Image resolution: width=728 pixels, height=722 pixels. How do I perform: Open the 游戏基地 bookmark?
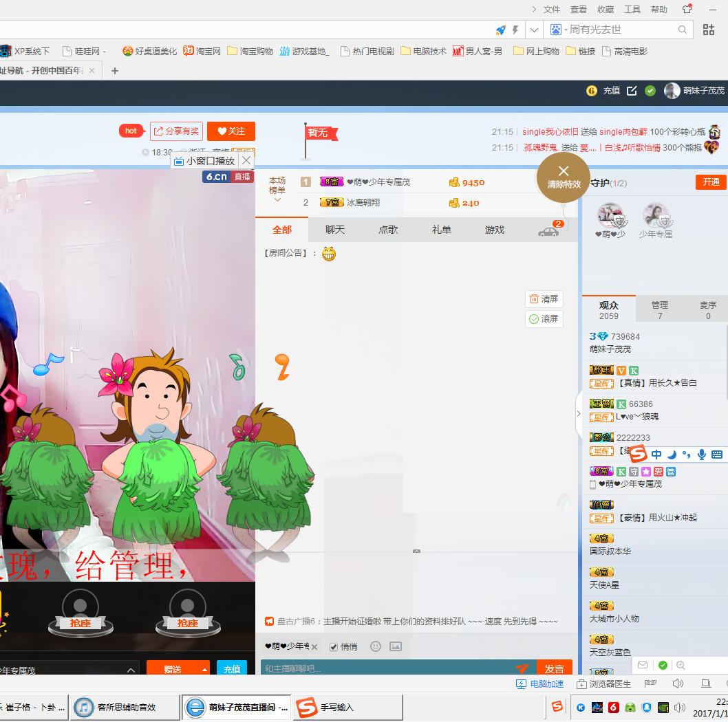pos(304,51)
